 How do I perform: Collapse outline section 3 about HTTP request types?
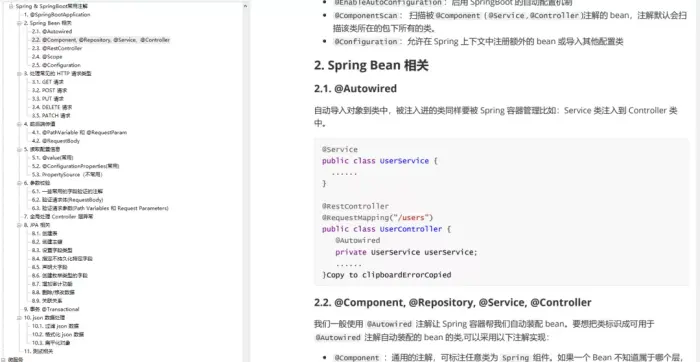click(x=19, y=74)
